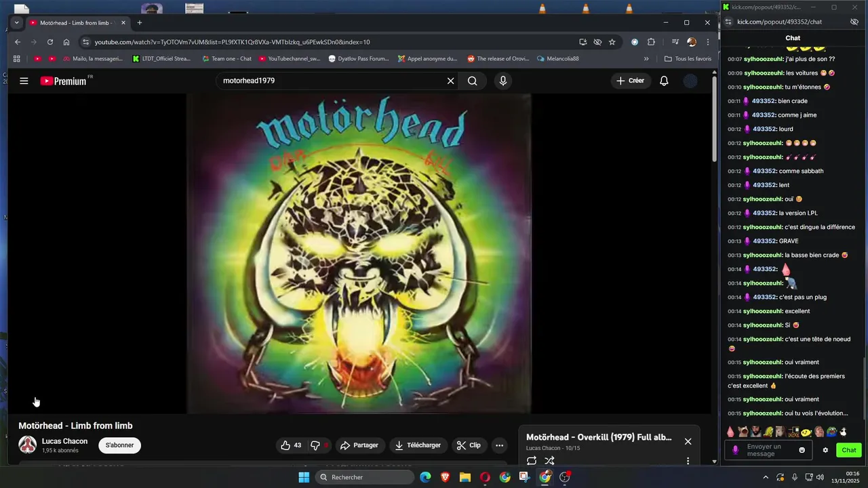Send message with green Chat button
868x488 pixels.
pyautogui.click(x=849, y=450)
